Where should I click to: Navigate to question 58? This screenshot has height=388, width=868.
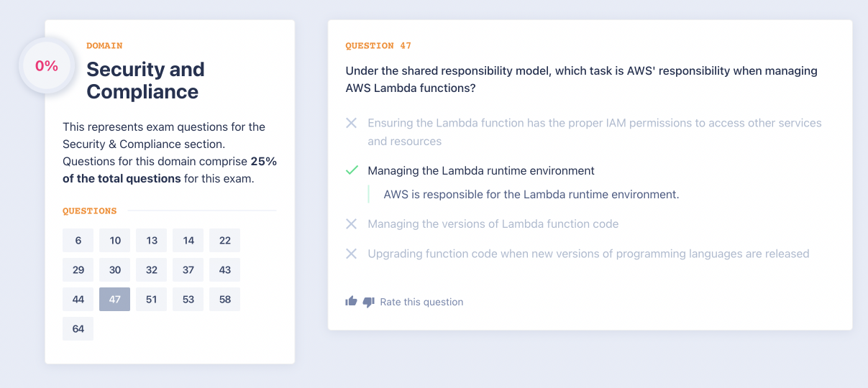click(225, 300)
